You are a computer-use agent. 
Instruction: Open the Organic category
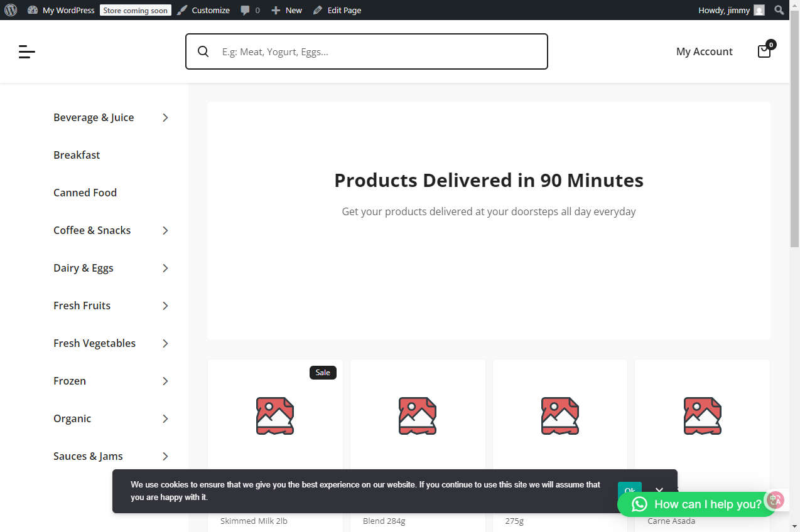click(x=72, y=418)
